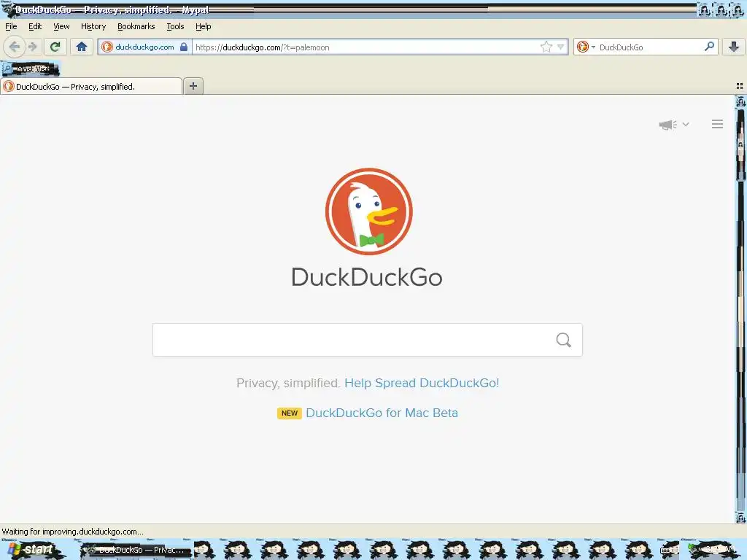Click the Most Visited bookmarks toolbar item
The image size is (747, 560).
pyautogui.click(x=31, y=69)
